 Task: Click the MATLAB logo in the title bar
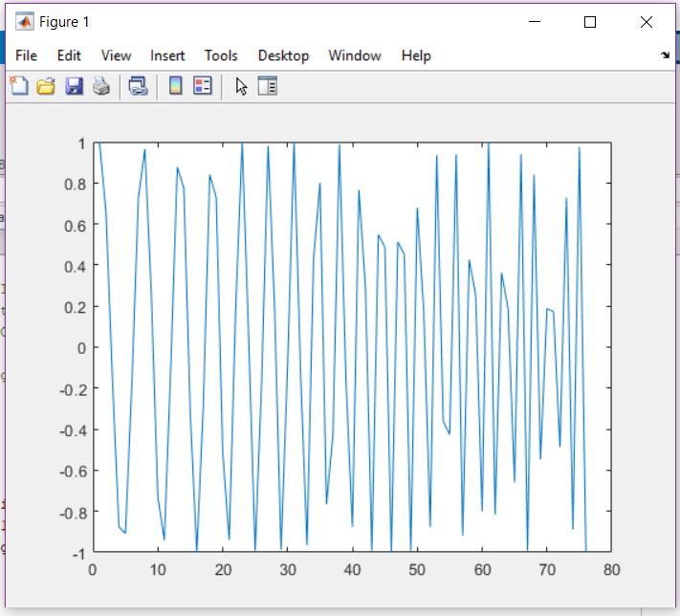pyautogui.click(x=24, y=22)
